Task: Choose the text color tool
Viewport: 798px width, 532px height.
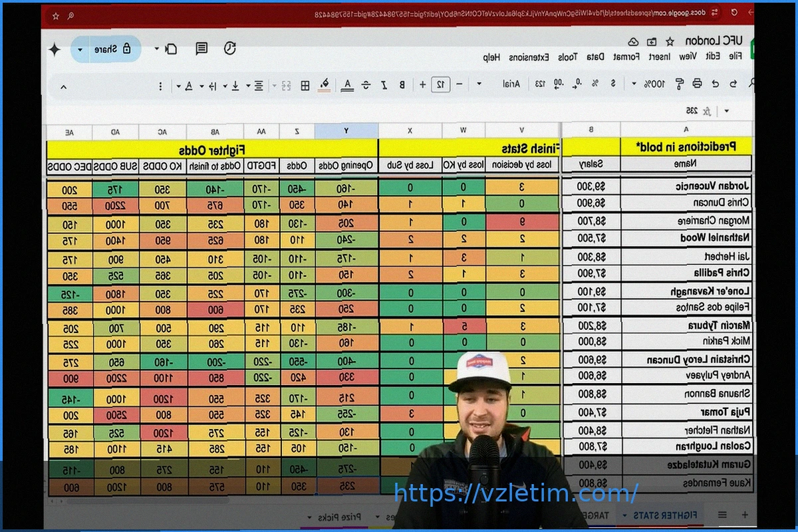Action: pos(346,84)
